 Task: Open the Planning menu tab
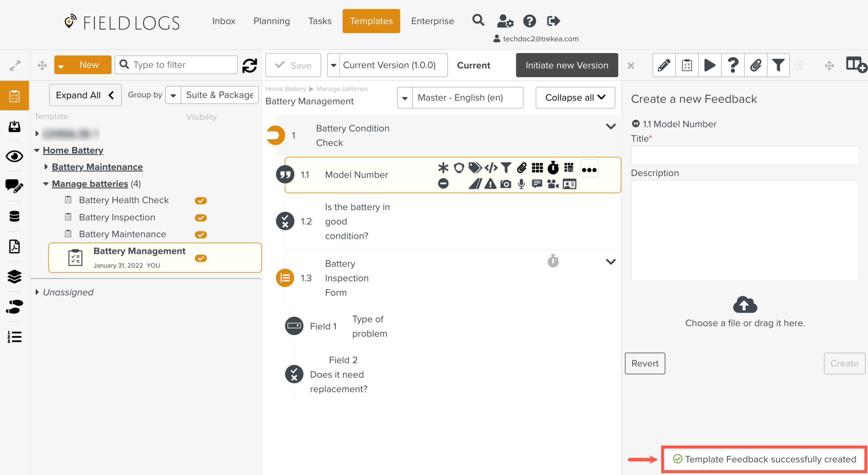pos(272,21)
